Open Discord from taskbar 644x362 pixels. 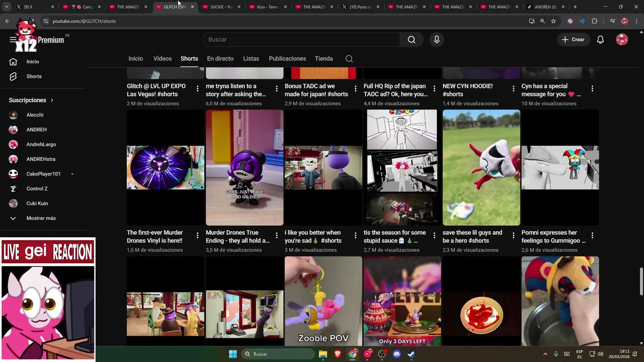tap(396, 354)
